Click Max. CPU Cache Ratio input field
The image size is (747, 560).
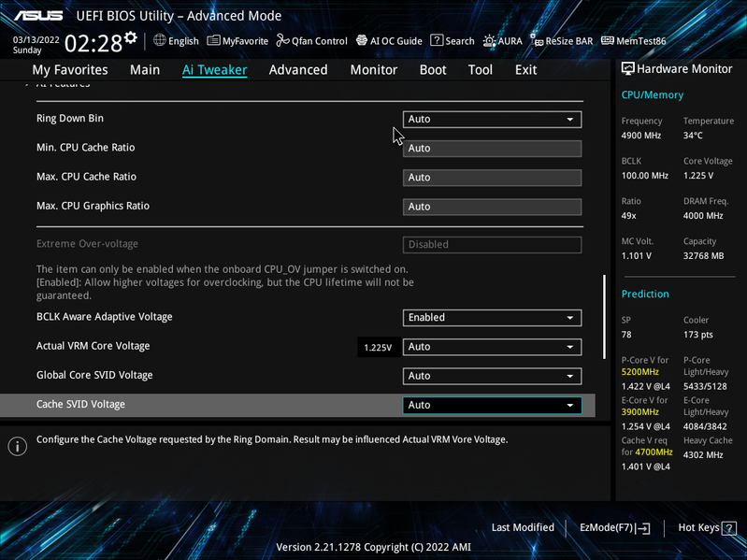click(x=492, y=177)
